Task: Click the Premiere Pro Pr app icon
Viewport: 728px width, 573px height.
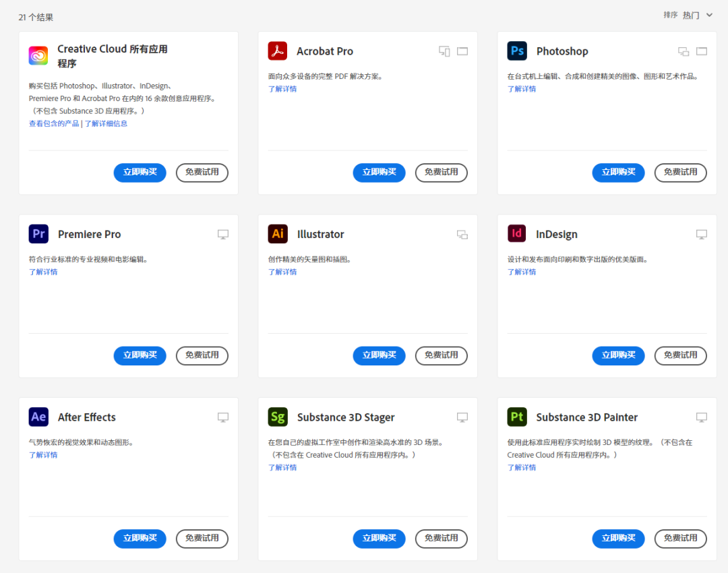Action: (x=38, y=233)
